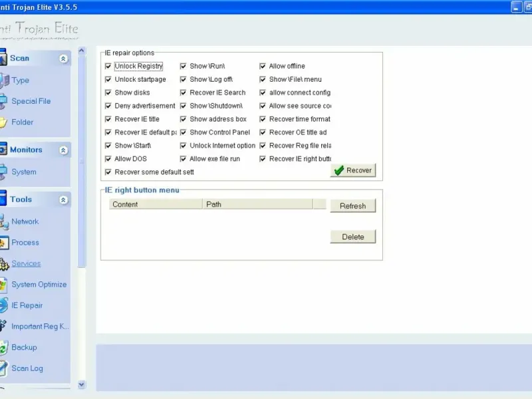Open the Backup tool
532x399 pixels.
pos(24,347)
